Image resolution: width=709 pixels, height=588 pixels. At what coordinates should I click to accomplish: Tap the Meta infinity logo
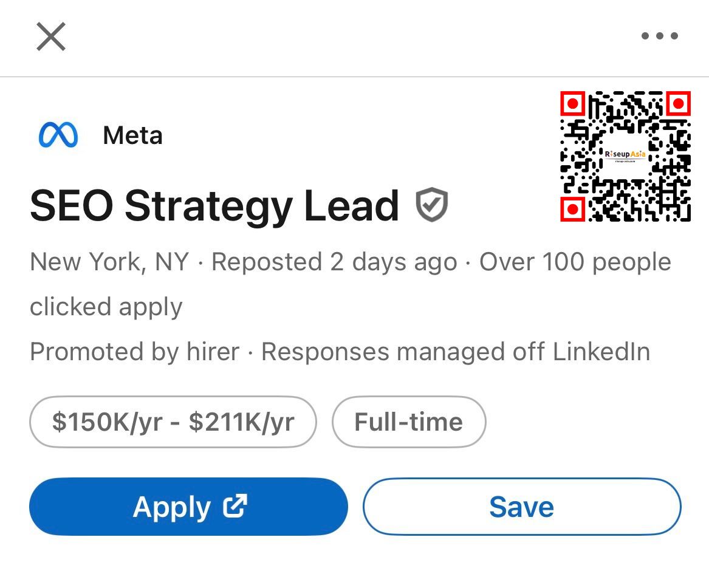pos(58,135)
